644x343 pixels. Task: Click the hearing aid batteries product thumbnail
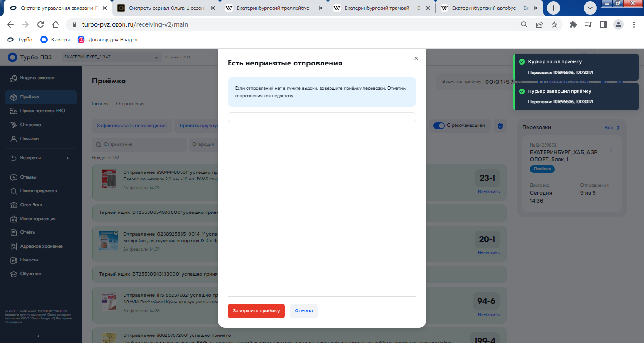click(x=109, y=240)
